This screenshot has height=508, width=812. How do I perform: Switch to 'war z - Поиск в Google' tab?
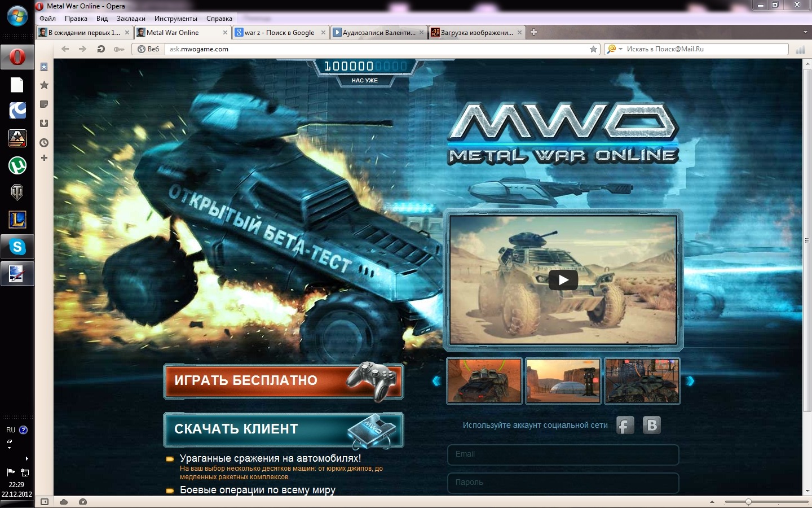click(280, 32)
